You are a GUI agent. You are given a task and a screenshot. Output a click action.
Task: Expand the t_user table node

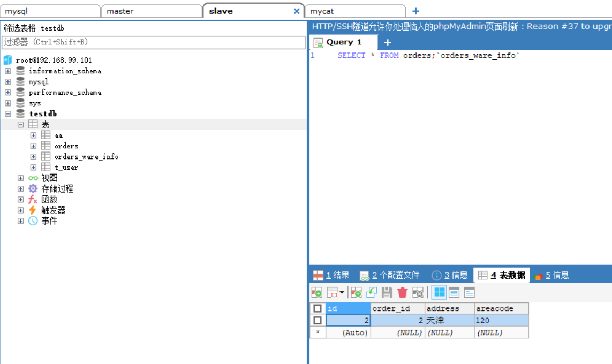(x=33, y=168)
